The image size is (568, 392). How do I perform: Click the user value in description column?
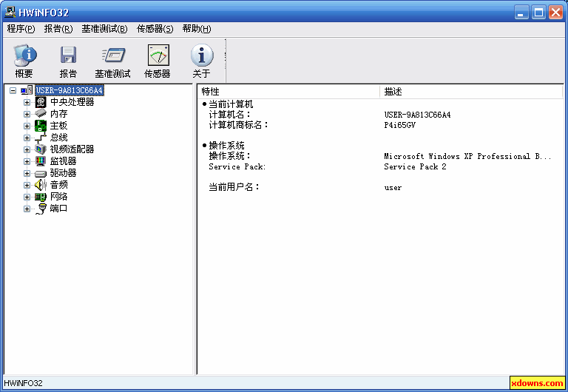[x=393, y=188]
